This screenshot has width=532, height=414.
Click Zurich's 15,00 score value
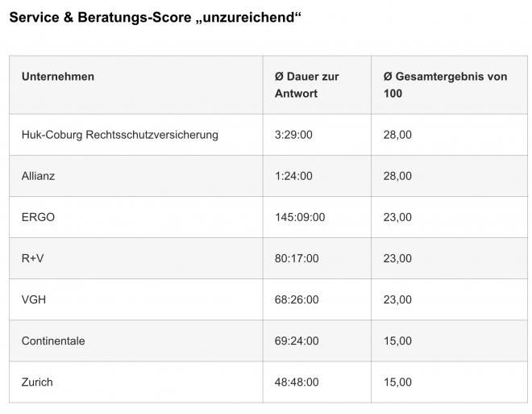click(x=397, y=382)
